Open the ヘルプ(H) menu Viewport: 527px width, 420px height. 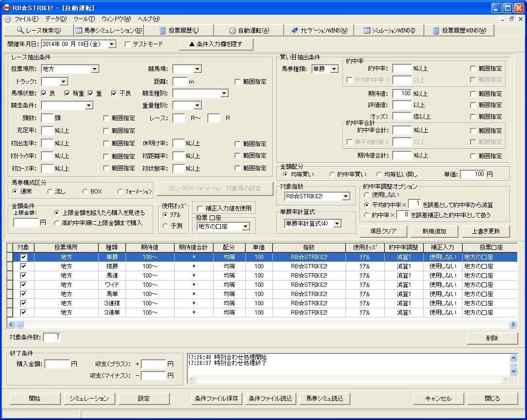148,19
